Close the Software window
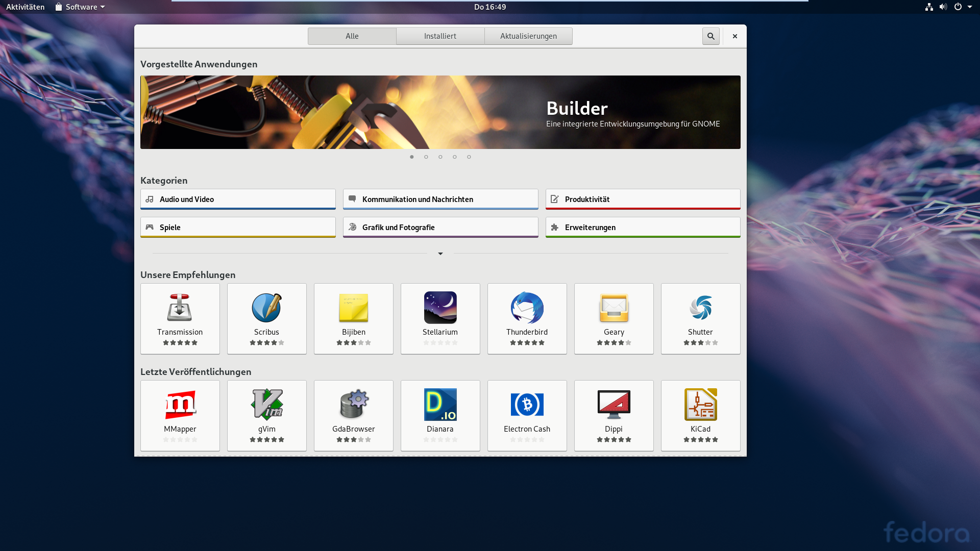Viewport: 980px width, 551px height. (734, 36)
